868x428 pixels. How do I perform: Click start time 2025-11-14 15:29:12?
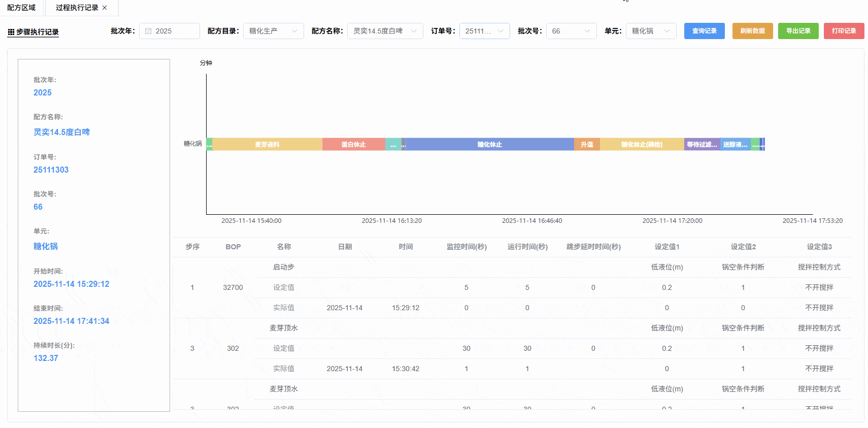tap(72, 284)
